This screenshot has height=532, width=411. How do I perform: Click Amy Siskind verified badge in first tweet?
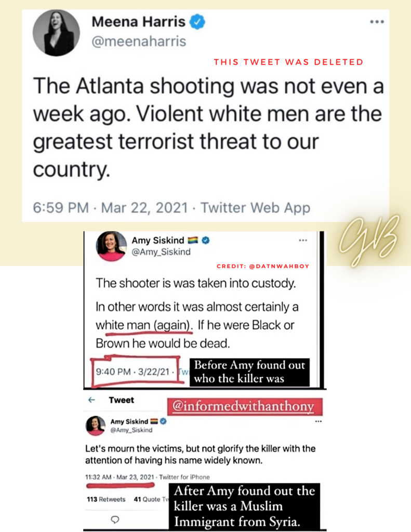(206, 240)
